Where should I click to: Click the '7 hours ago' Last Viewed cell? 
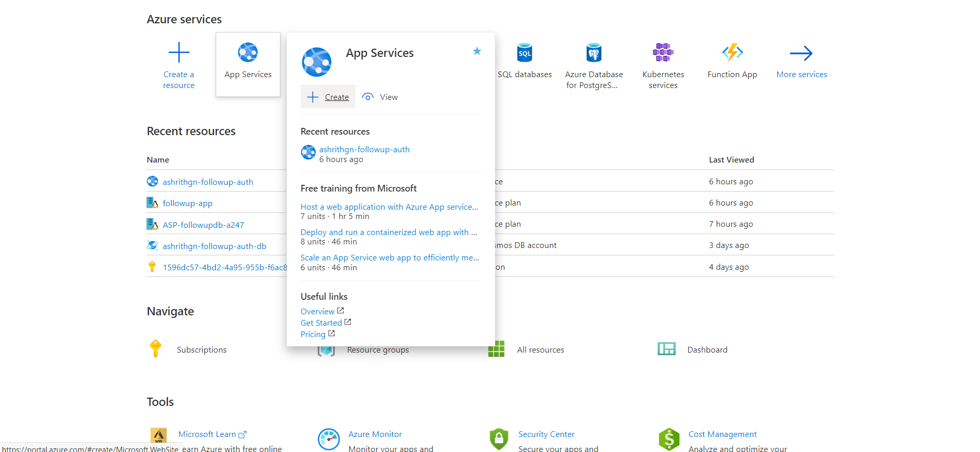731,224
